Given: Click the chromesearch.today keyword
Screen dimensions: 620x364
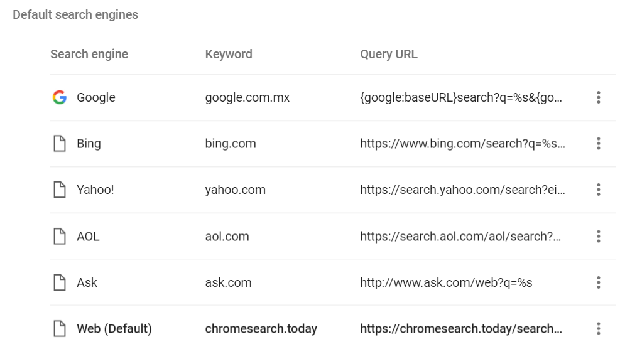Looking at the screenshot, I should (261, 328).
